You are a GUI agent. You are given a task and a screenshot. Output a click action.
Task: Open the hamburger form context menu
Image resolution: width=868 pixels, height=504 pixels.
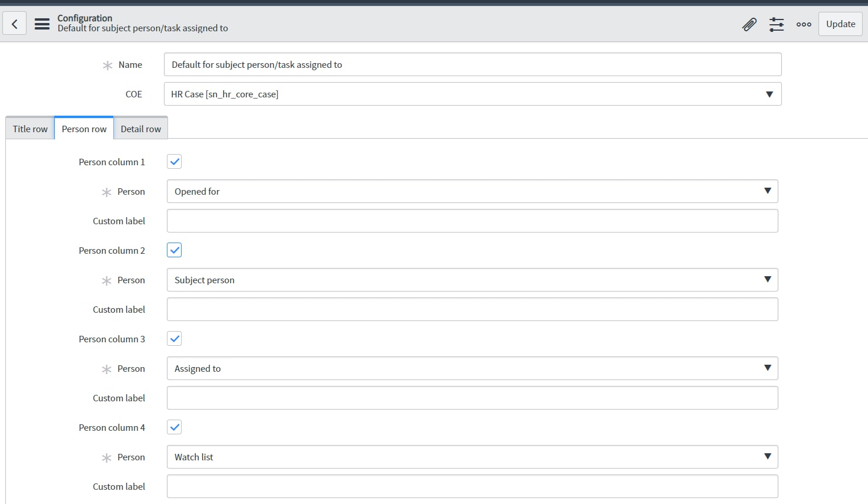point(42,24)
